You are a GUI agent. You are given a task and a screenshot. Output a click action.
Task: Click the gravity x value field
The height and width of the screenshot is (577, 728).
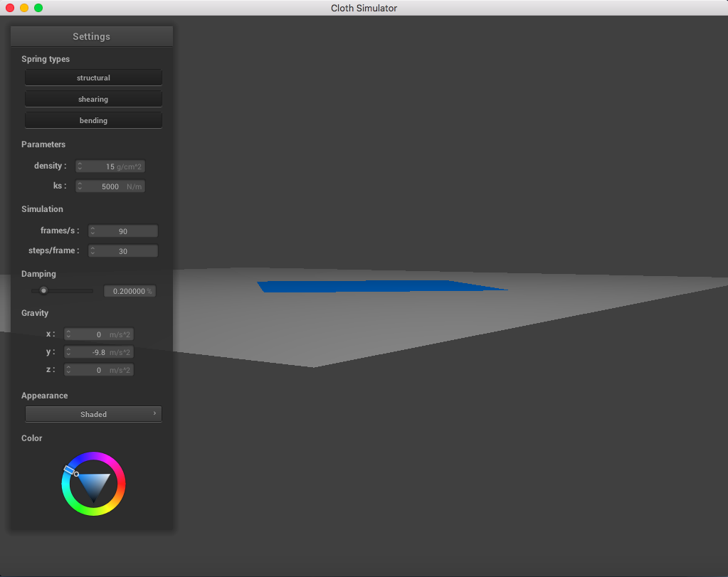point(99,334)
